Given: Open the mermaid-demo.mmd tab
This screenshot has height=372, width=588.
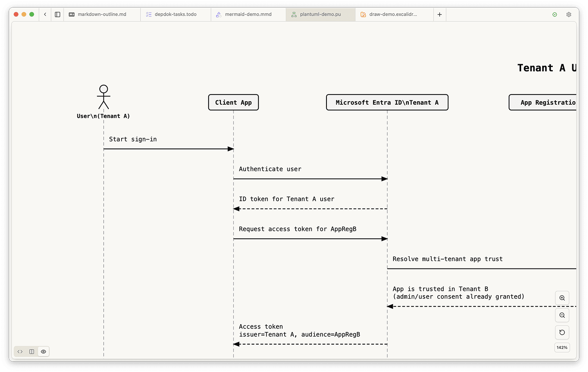Looking at the screenshot, I should pos(248,15).
